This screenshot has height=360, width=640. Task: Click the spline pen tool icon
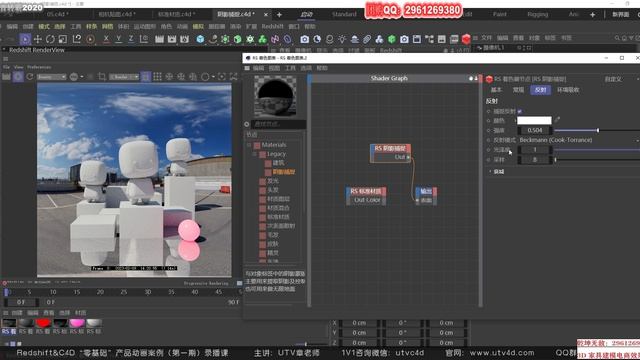(x=213, y=39)
